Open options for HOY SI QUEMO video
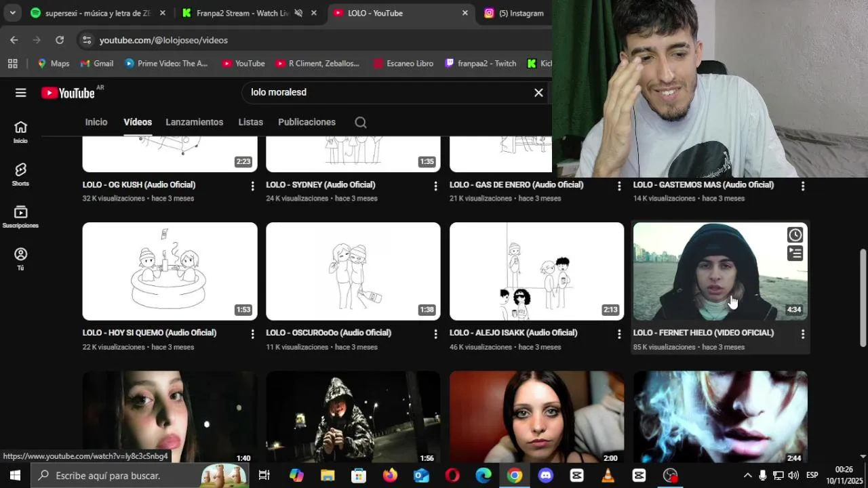Image resolution: width=868 pixels, height=488 pixels. pyautogui.click(x=252, y=334)
